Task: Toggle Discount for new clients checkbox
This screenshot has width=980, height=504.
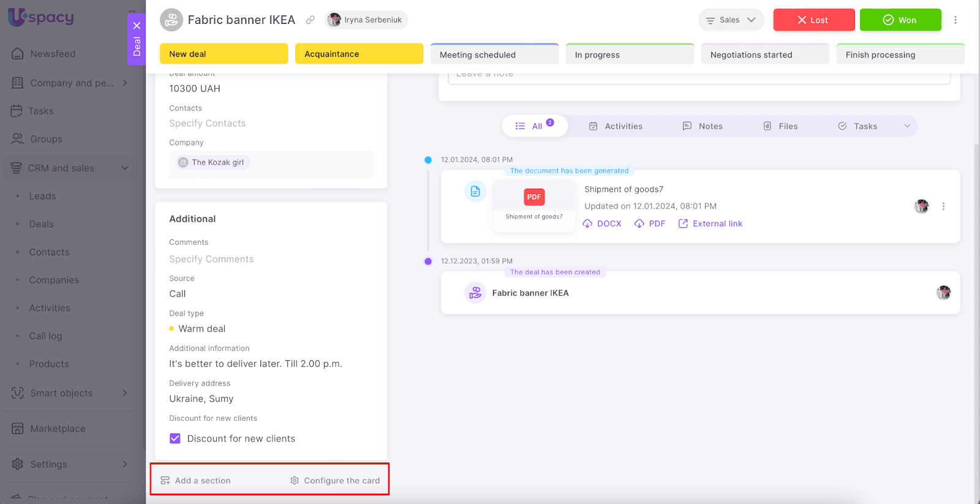Action: [175, 438]
